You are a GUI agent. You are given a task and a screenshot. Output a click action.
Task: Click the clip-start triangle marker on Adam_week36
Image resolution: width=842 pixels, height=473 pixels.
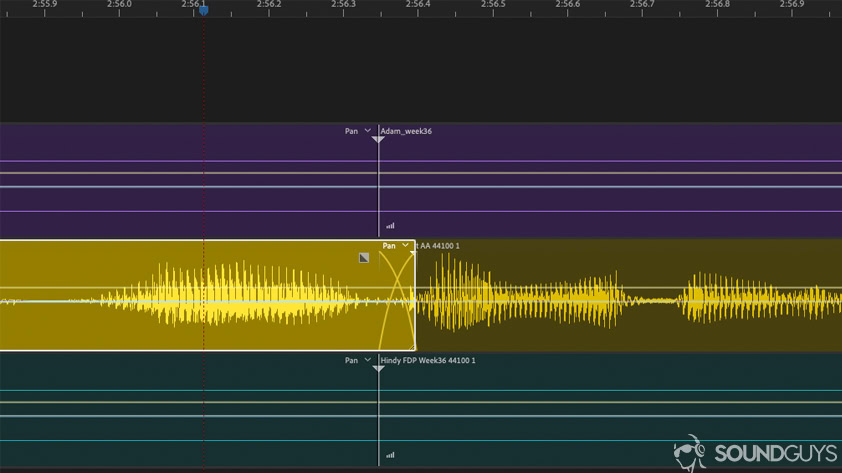tap(378, 140)
